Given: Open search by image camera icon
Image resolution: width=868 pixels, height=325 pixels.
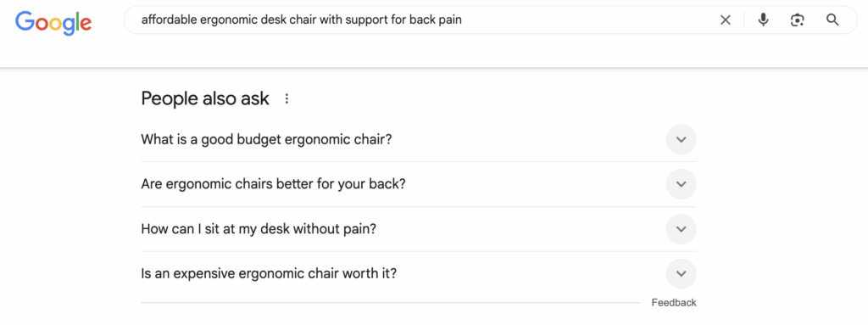Looking at the screenshot, I should pos(797,20).
